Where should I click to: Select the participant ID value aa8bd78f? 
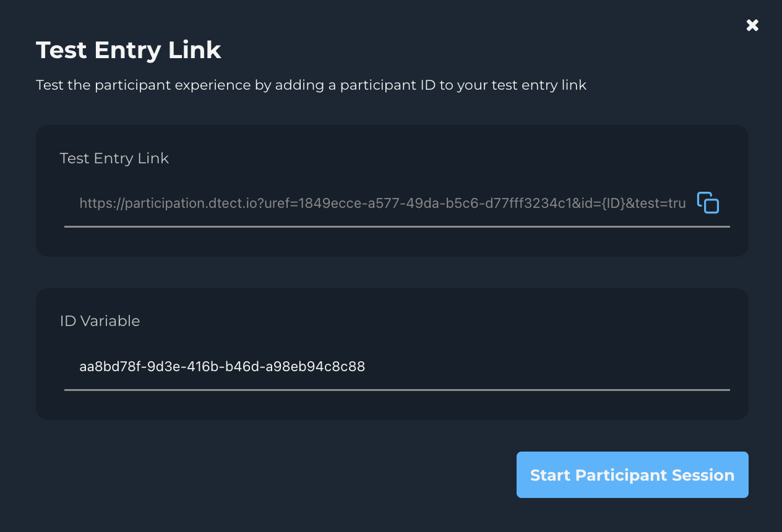[223, 367]
